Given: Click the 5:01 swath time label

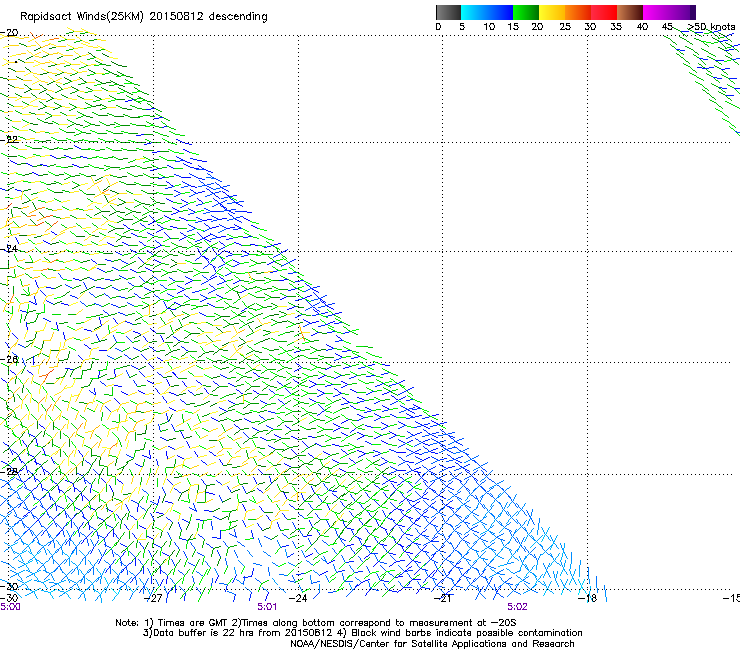Looking at the screenshot, I should (267, 607).
